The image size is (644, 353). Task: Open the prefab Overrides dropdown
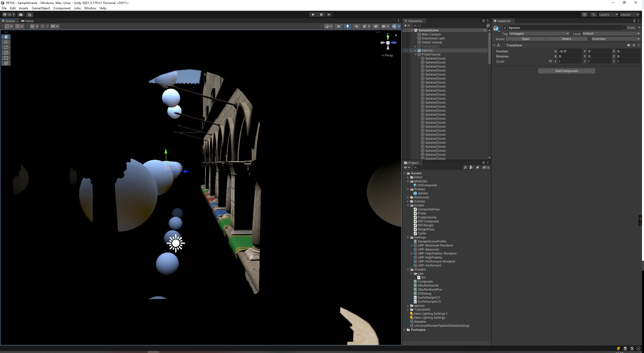click(615, 39)
